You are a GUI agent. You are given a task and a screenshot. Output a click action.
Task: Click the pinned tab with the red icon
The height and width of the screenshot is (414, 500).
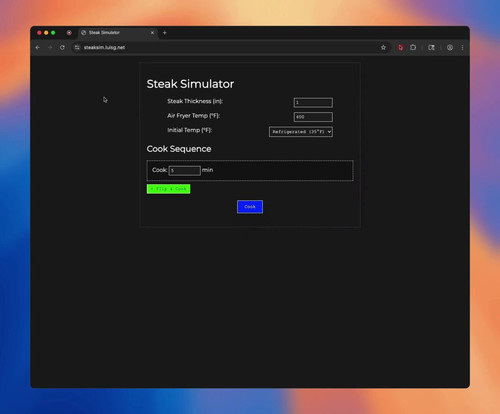[69, 33]
